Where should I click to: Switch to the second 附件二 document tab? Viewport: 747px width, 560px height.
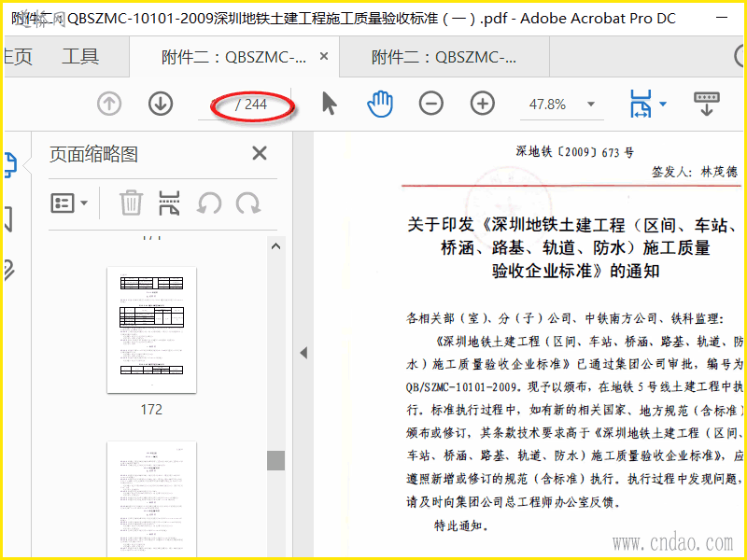coord(444,57)
